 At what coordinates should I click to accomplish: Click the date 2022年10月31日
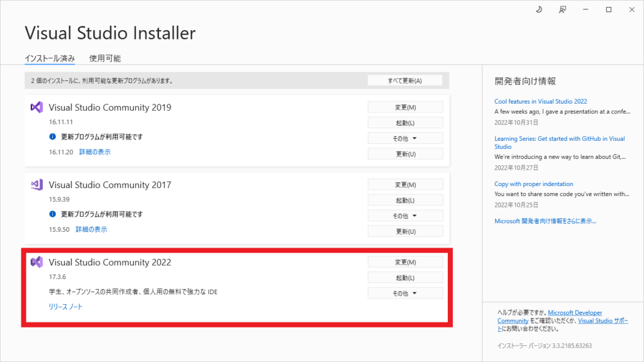click(x=516, y=123)
